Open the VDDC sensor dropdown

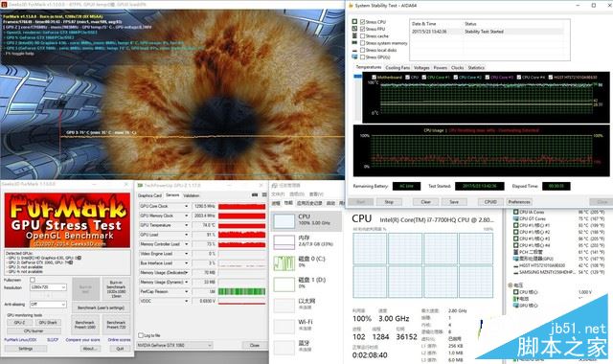186,301
